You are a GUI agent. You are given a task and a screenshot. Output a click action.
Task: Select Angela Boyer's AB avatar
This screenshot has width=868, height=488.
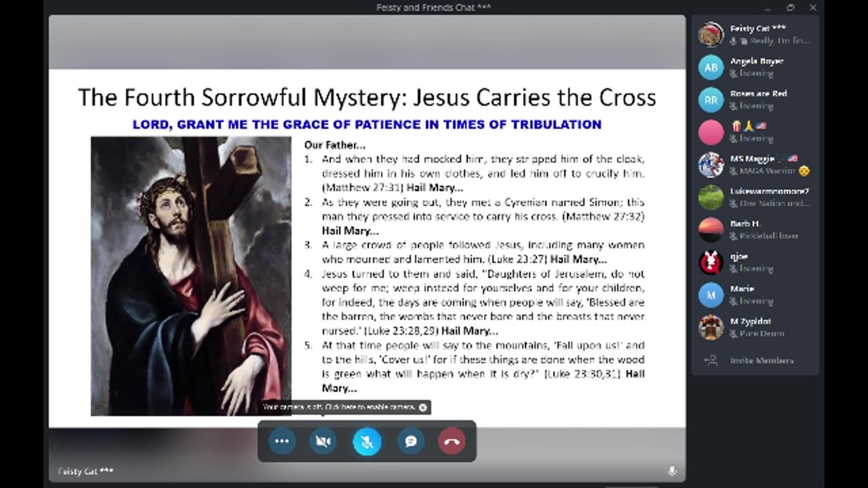[711, 67]
